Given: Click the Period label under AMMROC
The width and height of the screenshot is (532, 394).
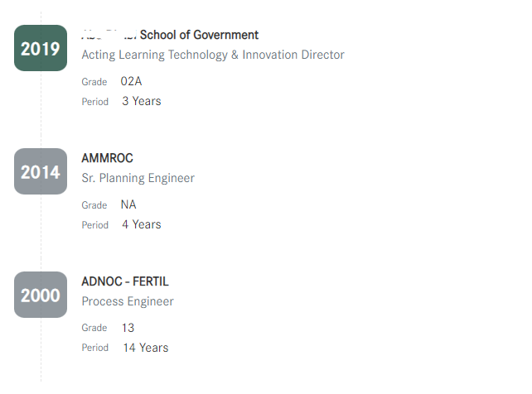Looking at the screenshot, I should pyautogui.click(x=95, y=224).
